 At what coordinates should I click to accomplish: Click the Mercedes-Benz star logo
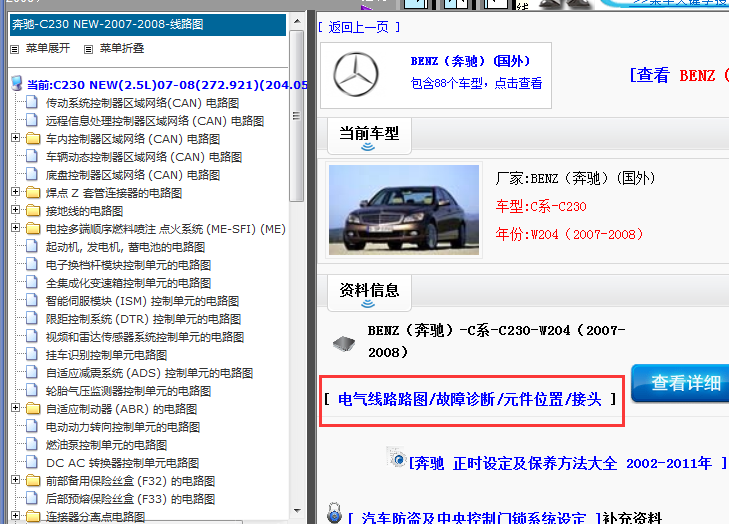pos(356,74)
